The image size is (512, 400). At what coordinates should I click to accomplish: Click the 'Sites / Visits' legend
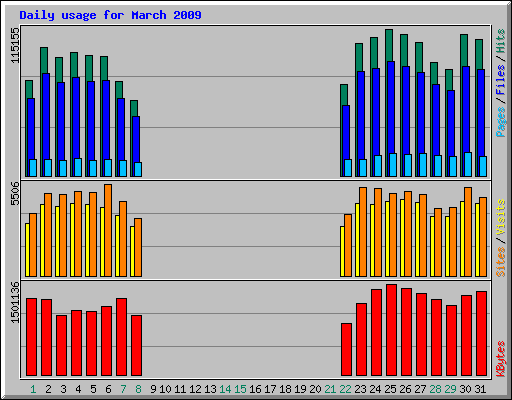[500, 238]
